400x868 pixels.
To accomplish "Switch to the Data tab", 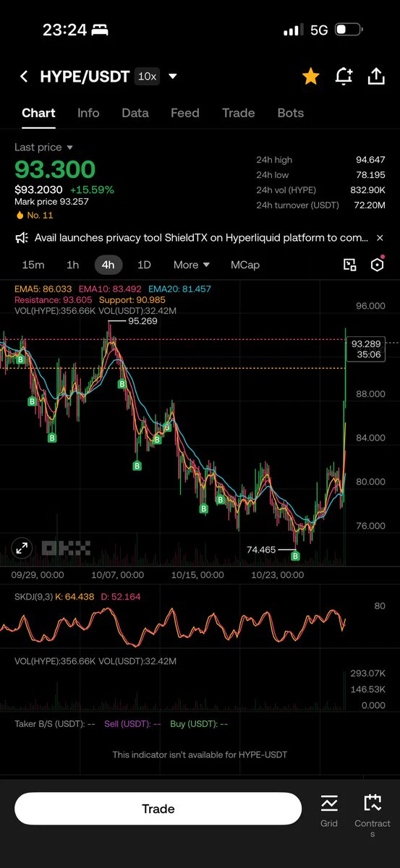I will (135, 113).
